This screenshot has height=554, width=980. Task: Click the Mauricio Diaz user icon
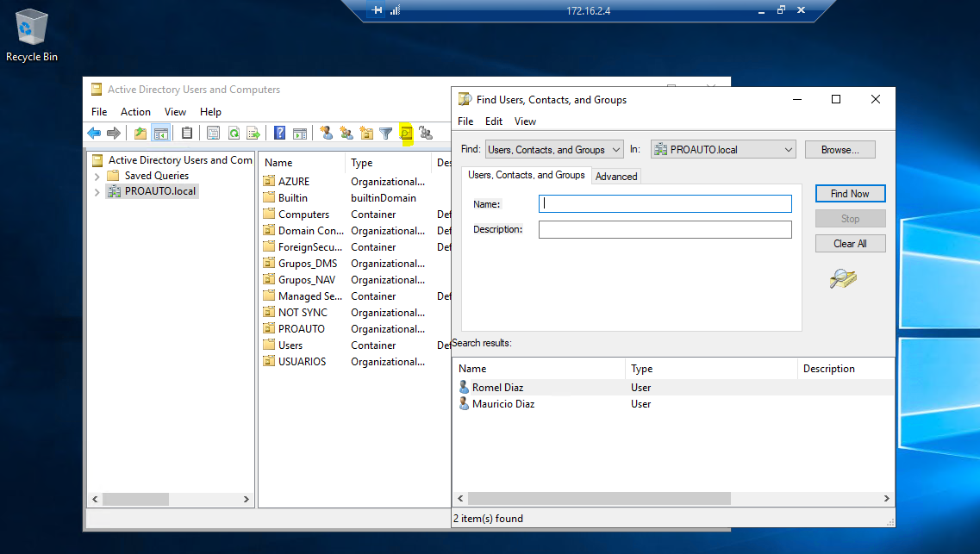(x=464, y=403)
